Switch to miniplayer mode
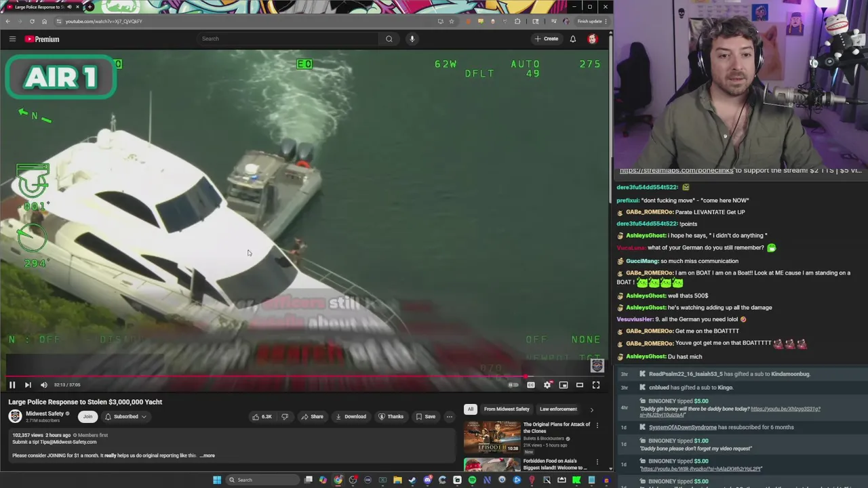 564,385
